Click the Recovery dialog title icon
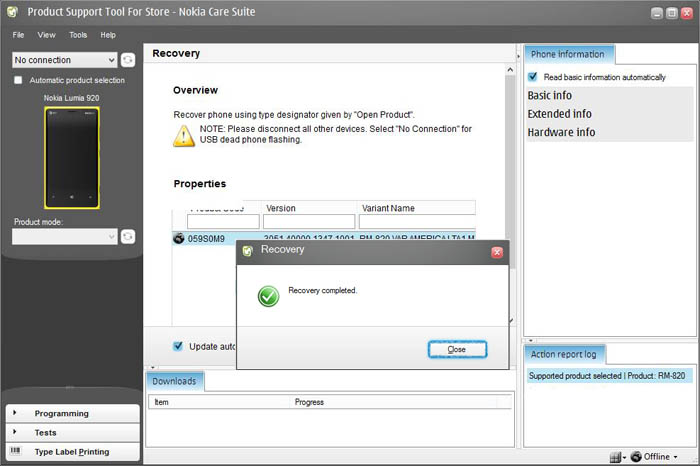The width and height of the screenshot is (700, 466). [248, 251]
